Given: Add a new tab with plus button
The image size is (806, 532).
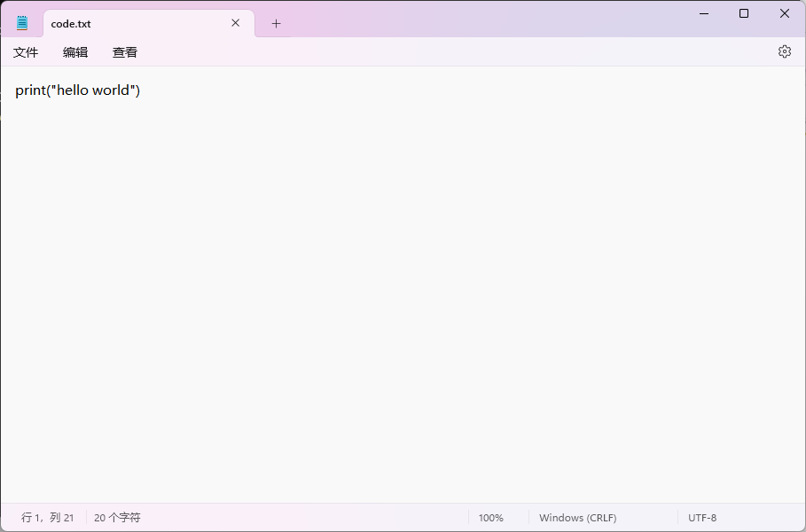Looking at the screenshot, I should click(276, 23).
